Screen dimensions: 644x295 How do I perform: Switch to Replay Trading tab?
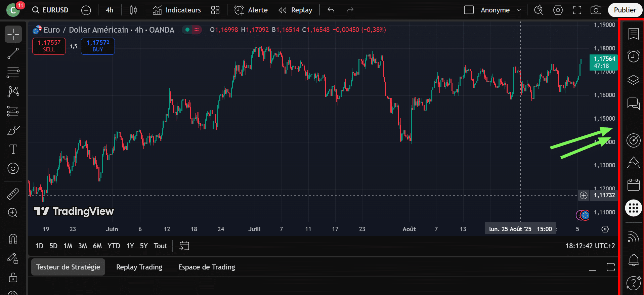click(x=139, y=267)
